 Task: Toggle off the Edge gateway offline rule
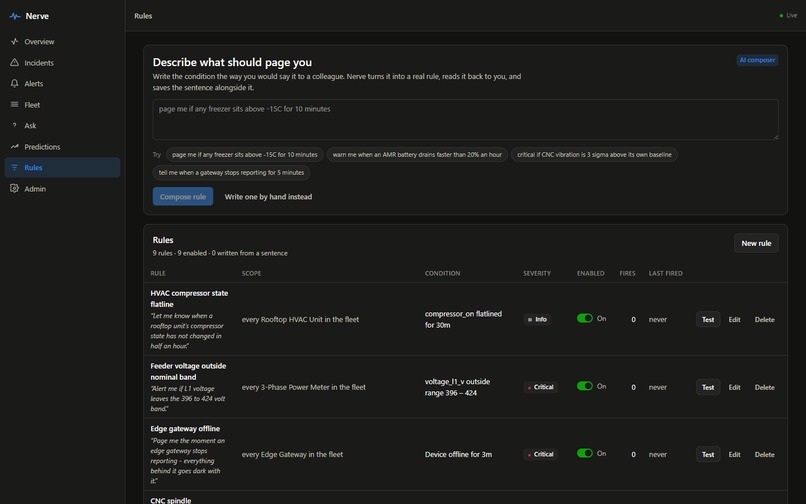(584, 454)
